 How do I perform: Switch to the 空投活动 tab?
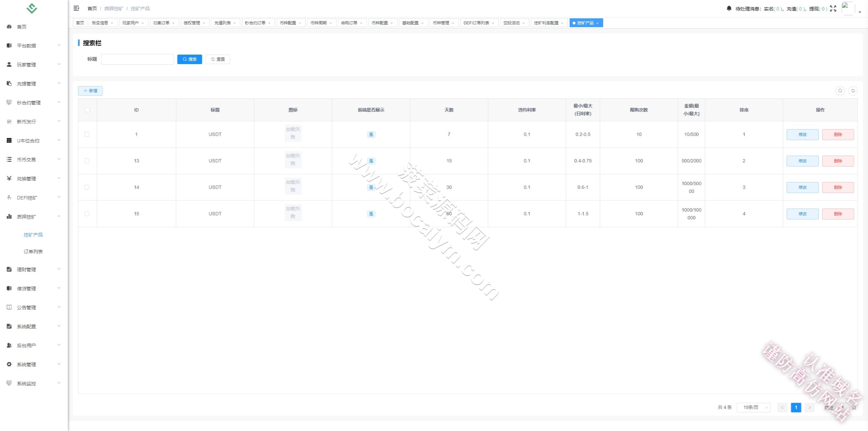tap(514, 23)
